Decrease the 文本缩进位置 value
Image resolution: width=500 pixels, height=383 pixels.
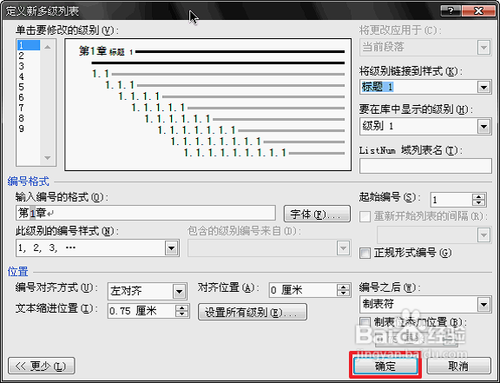click(182, 314)
